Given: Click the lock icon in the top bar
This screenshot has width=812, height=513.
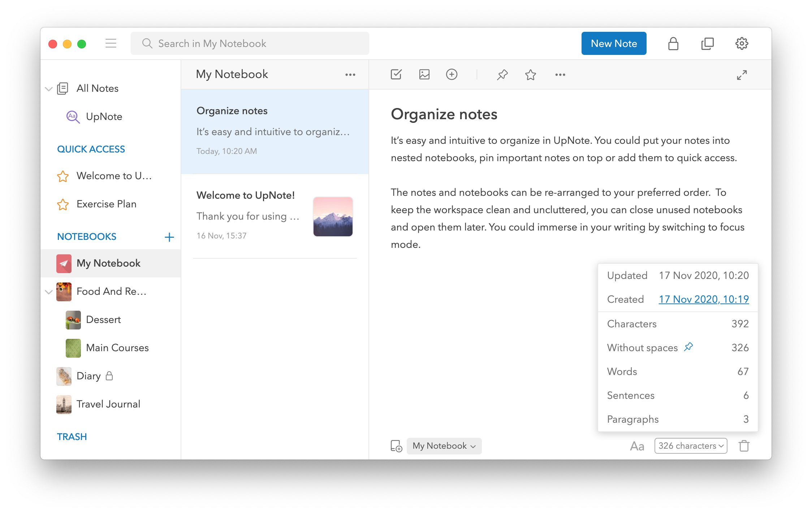Looking at the screenshot, I should click(673, 44).
